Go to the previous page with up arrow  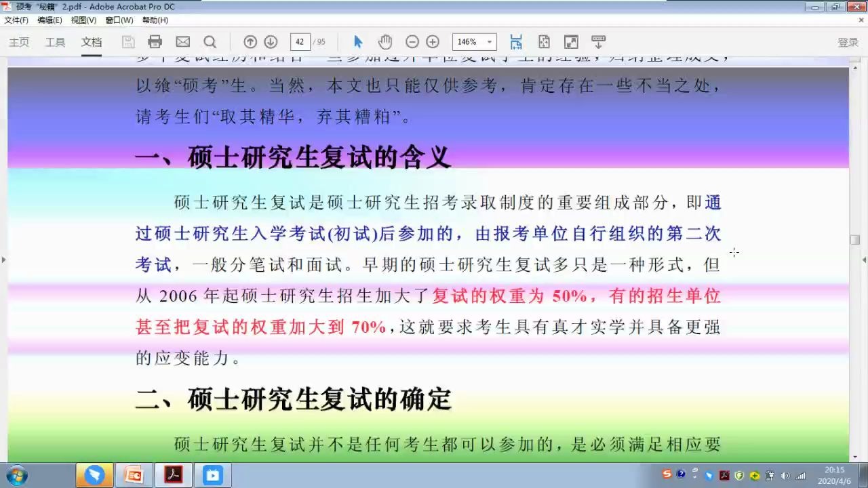click(250, 41)
